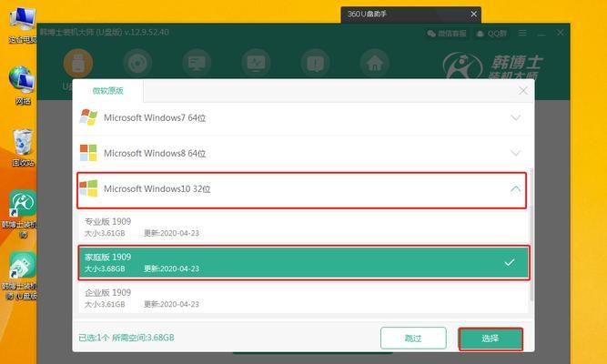This screenshot has width=607, height=364.
Task: Select the U盘 mode icon in the toolbar
Action: point(78,63)
